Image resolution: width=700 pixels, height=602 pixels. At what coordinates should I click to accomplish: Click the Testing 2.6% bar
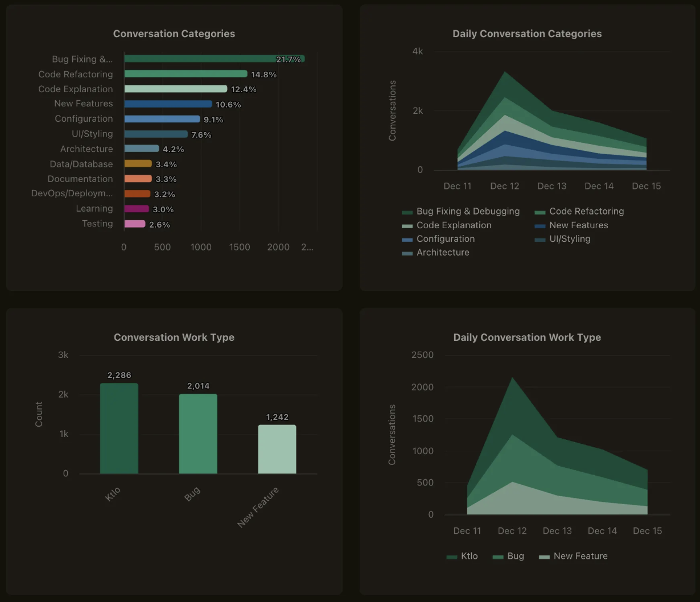135,224
